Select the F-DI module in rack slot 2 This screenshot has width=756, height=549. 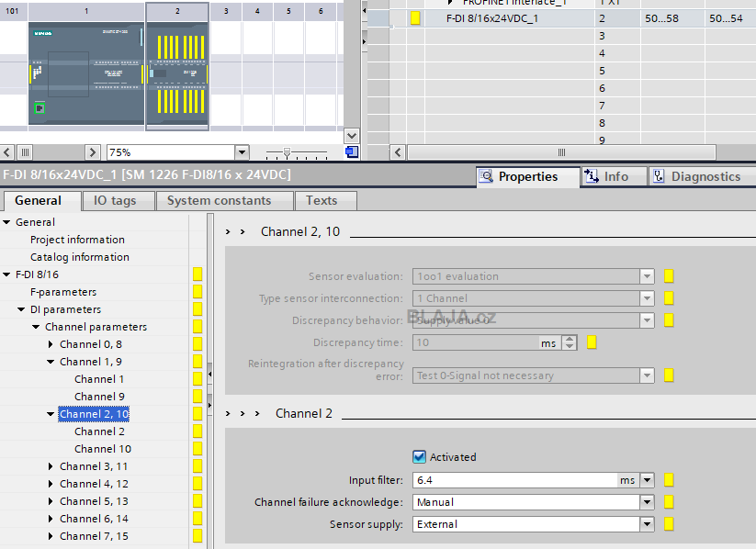pyautogui.click(x=177, y=73)
